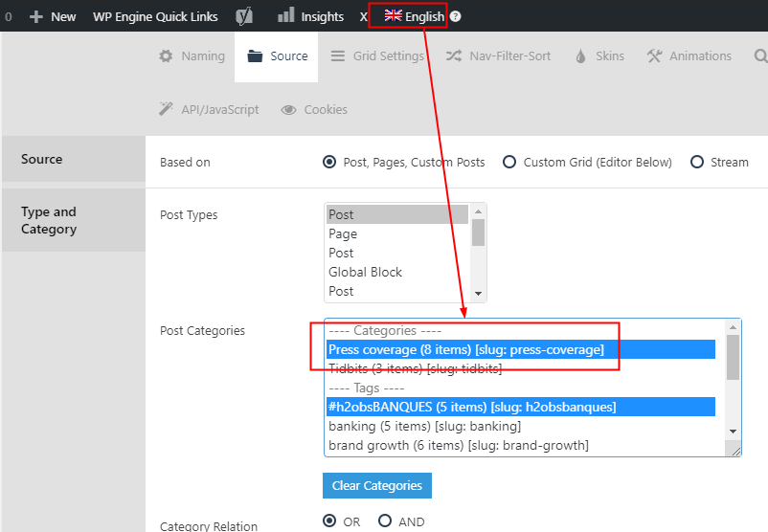Image resolution: width=768 pixels, height=532 pixels.
Task: Click the help question mark icon beside English
Action: click(456, 16)
